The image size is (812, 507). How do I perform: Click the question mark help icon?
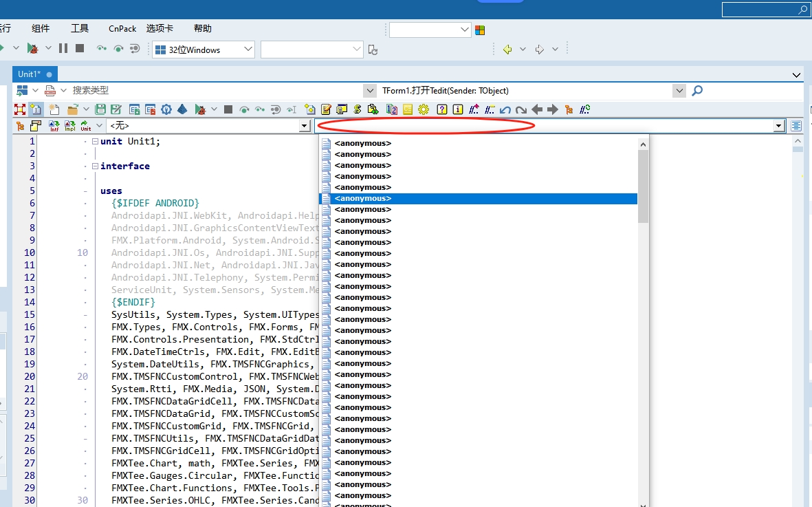tap(442, 109)
